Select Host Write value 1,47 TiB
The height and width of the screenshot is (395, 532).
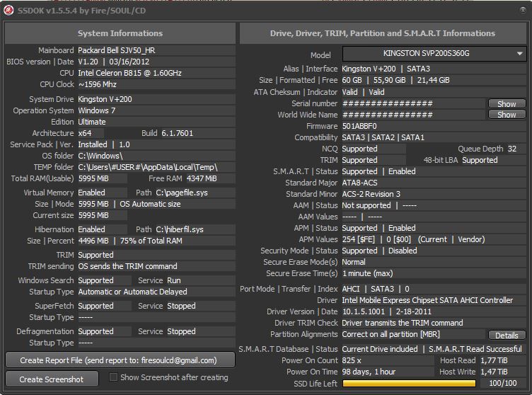point(494,372)
